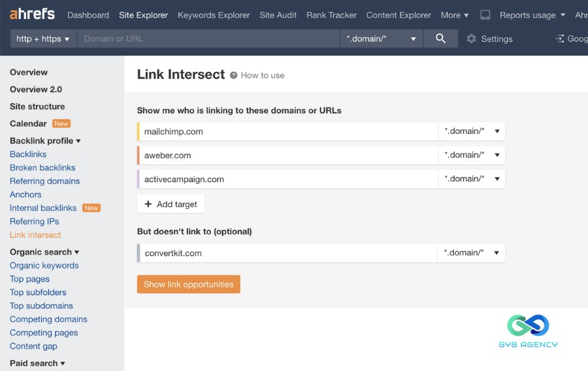Open Broken backlinks report

[x=42, y=167]
